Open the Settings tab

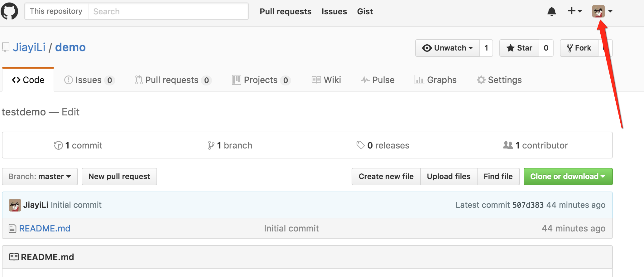point(499,80)
